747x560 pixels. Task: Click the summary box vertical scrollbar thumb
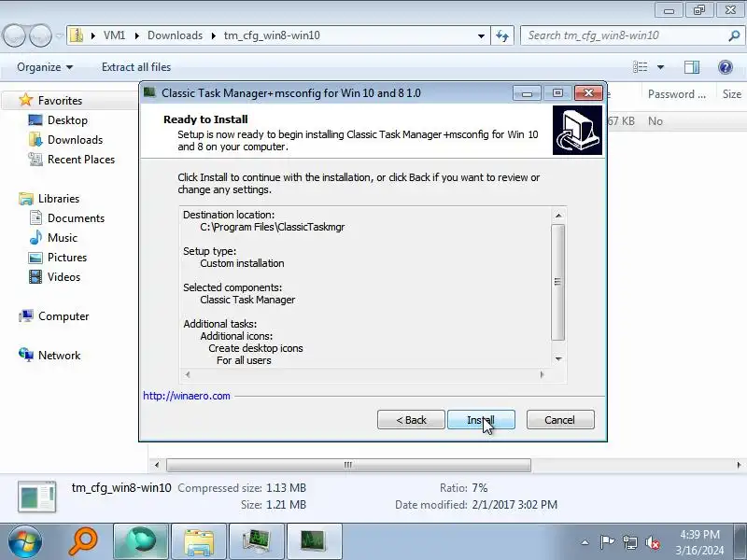pyautogui.click(x=557, y=282)
